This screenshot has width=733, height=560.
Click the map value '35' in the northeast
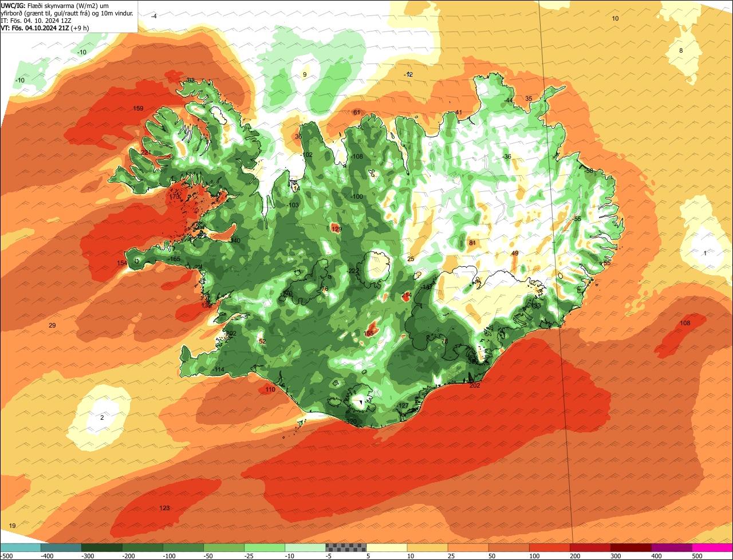529,98
